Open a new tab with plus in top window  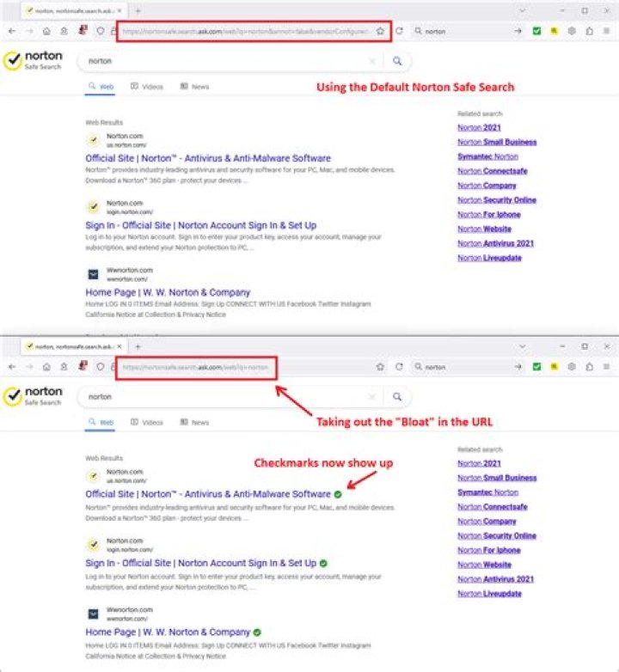[138, 10]
